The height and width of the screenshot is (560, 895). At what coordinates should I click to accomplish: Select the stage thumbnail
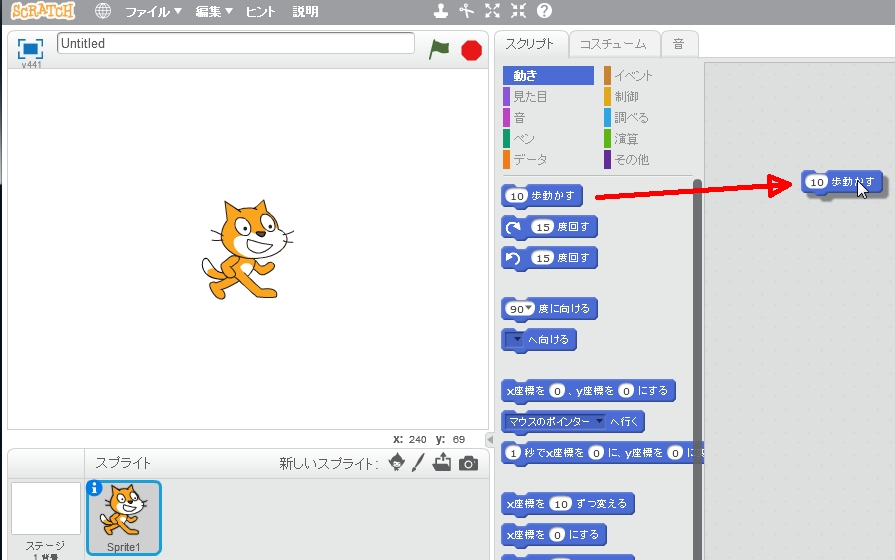[46, 509]
